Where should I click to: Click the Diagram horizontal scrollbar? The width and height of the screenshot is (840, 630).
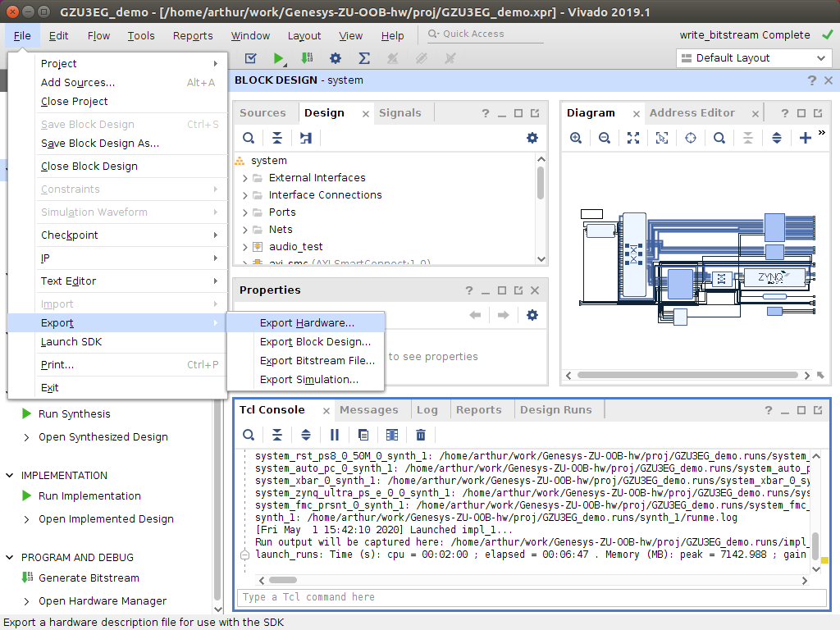coord(687,375)
